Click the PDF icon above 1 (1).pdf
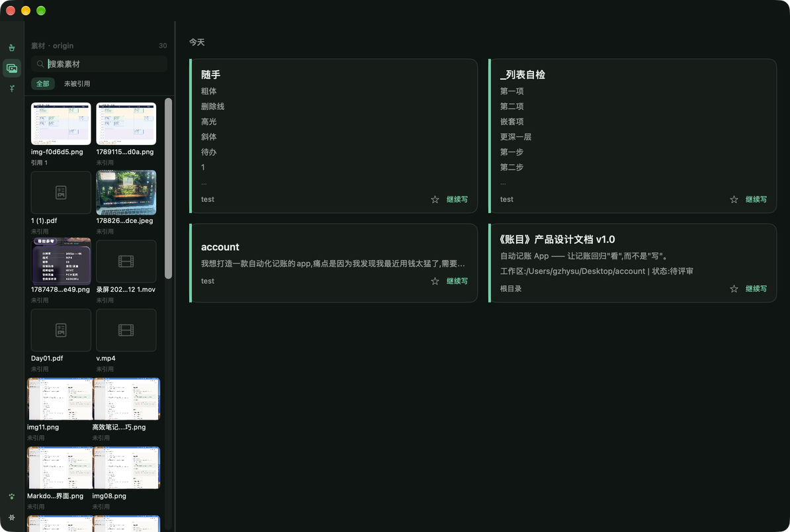Viewport: 790px width, 532px height. (61, 193)
